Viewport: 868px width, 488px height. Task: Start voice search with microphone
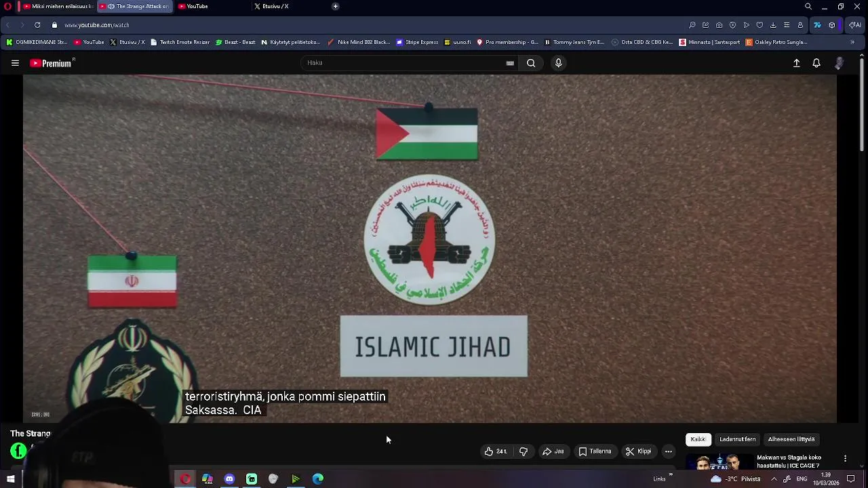558,63
